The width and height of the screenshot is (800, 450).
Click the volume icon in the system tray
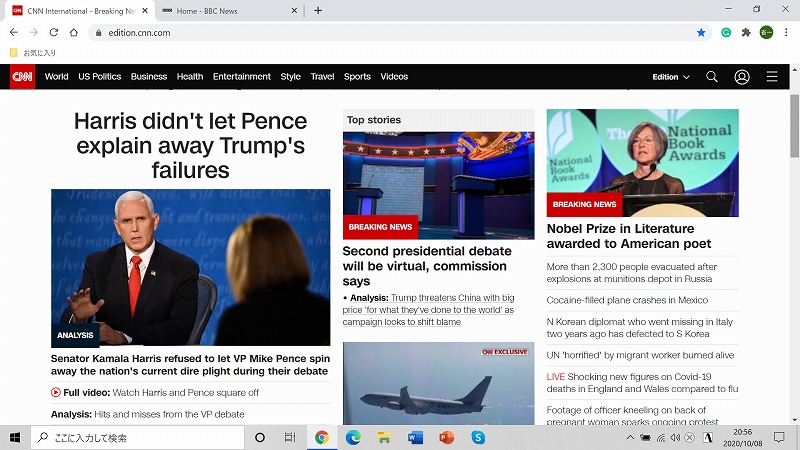coord(675,438)
